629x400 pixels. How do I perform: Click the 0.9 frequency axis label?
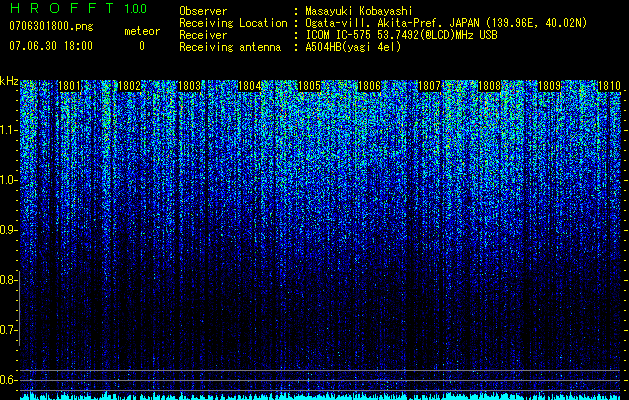(x=8, y=230)
